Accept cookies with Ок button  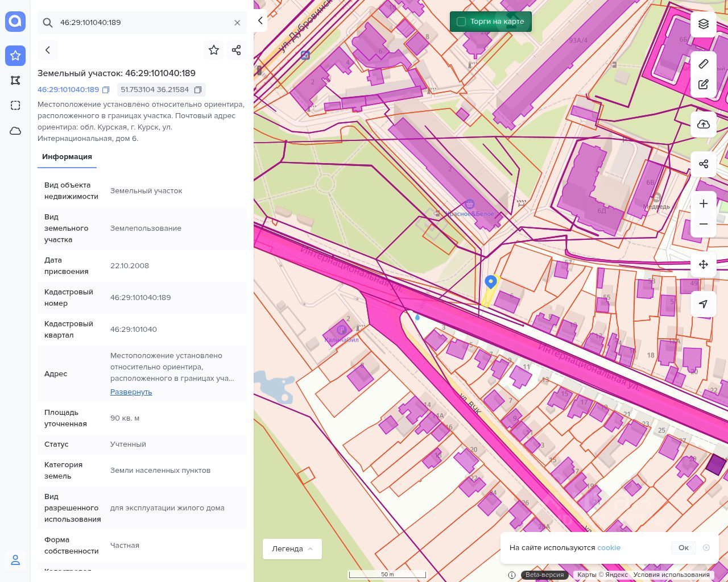tap(684, 548)
